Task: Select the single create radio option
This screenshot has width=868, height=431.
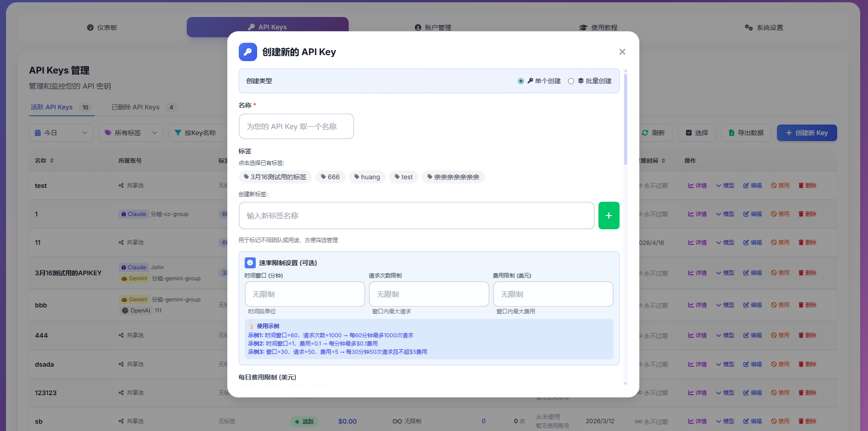Action: tap(521, 81)
